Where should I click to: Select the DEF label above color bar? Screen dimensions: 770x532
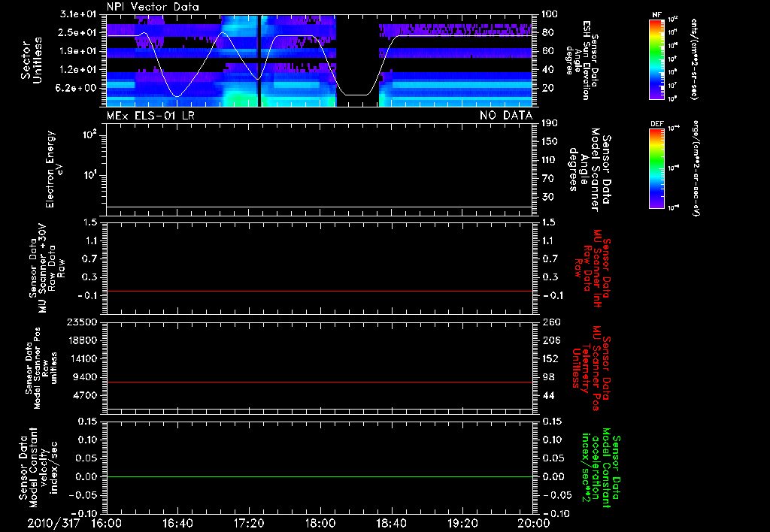coord(656,124)
